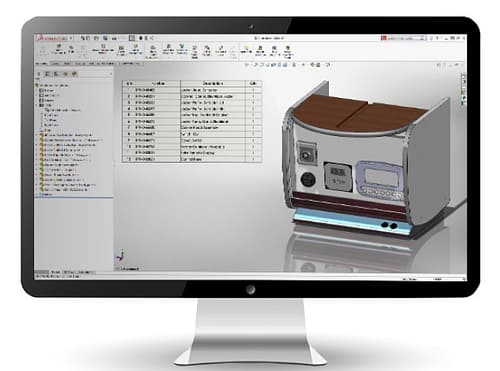Click the Exploded View tool
500x371 pixels.
click(x=221, y=50)
